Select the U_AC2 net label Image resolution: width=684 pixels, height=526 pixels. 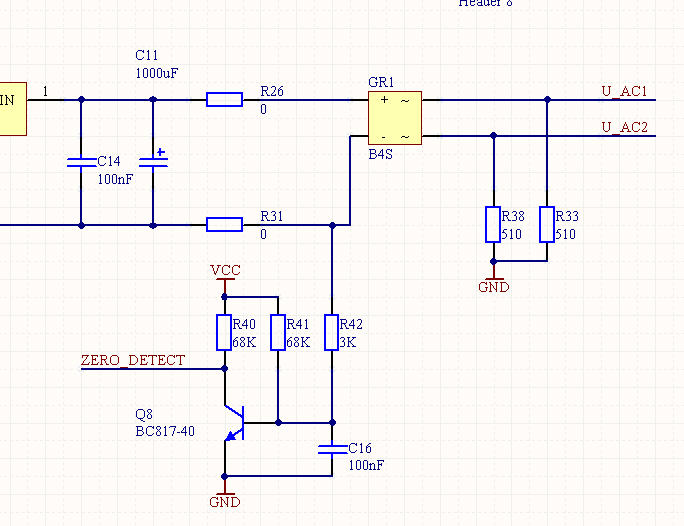click(624, 127)
